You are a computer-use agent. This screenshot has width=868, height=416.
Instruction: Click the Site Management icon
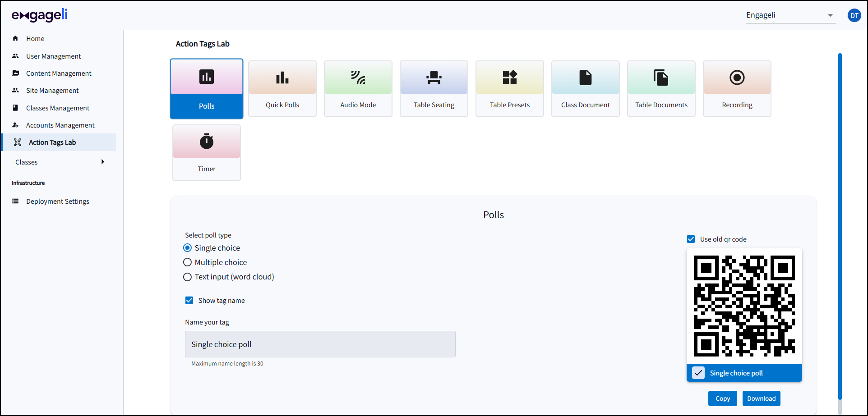click(x=15, y=90)
